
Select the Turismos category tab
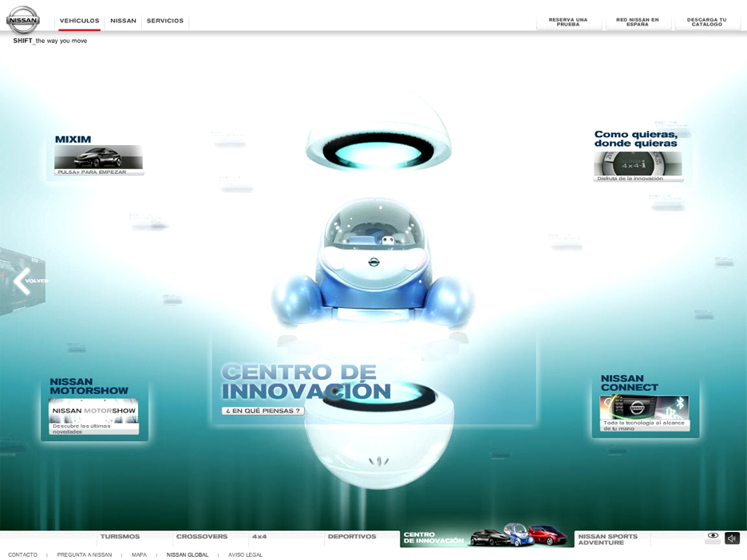coord(121,537)
